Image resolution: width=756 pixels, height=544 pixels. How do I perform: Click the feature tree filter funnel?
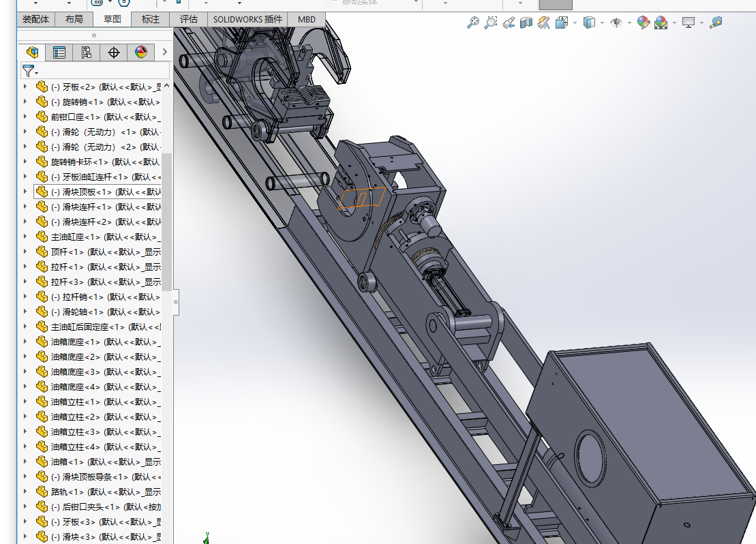tap(27, 70)
